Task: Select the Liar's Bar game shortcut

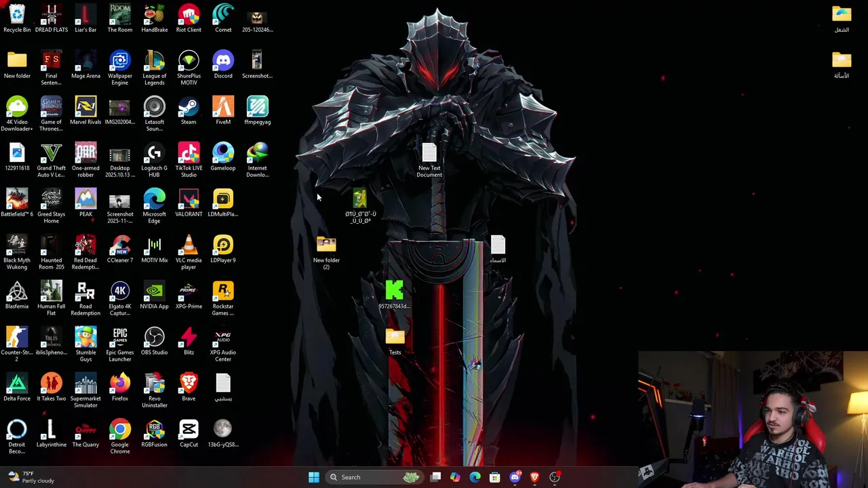Action: click(x=85, y=18)
